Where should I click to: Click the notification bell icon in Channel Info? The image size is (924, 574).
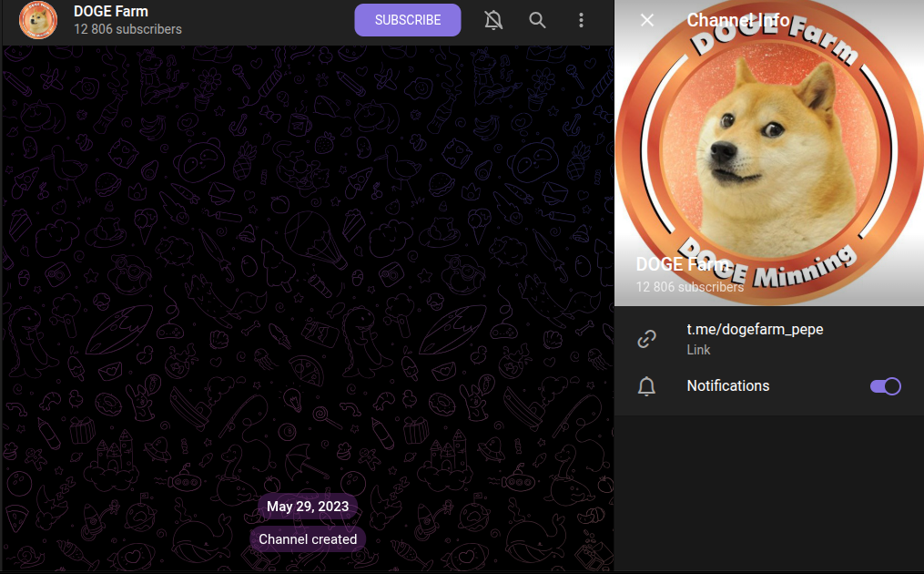[646, 385]
